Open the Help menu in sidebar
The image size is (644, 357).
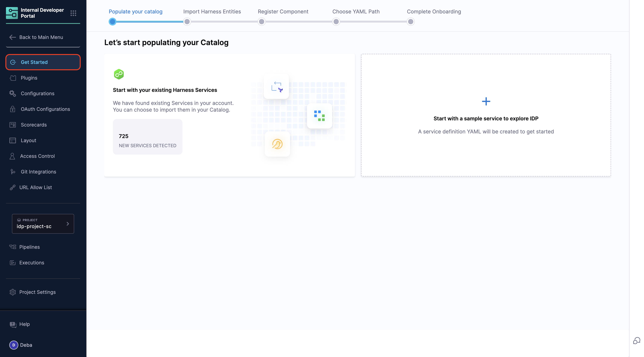[24, 324]
